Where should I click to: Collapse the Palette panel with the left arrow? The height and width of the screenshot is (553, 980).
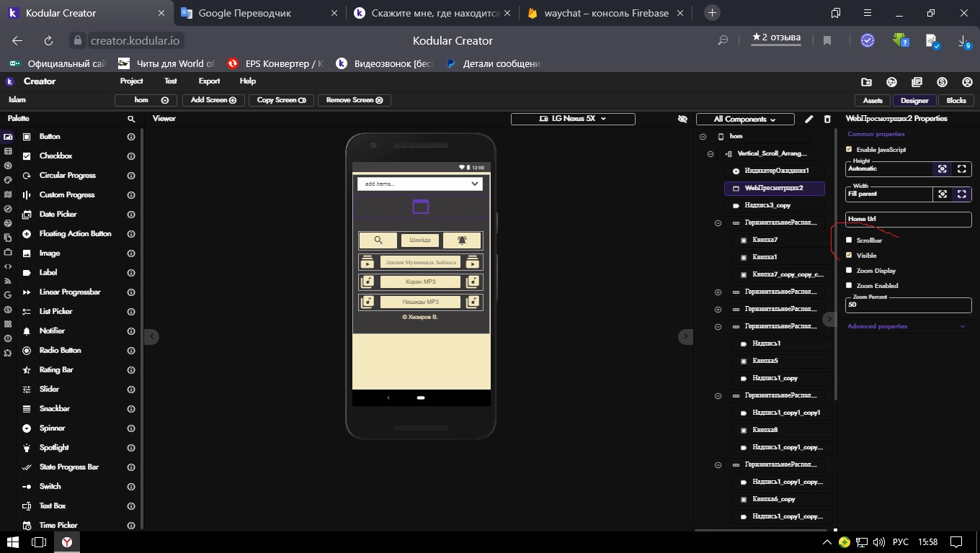tap(151, 336)
